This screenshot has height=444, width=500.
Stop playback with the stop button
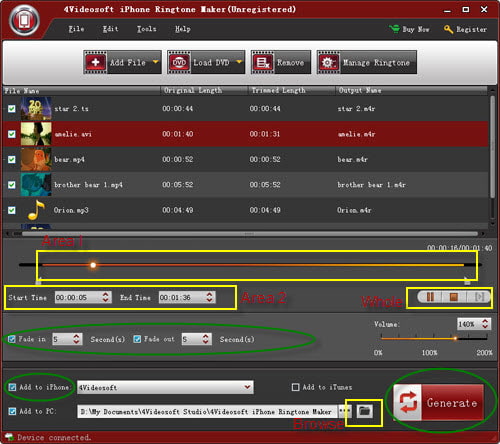454,297
